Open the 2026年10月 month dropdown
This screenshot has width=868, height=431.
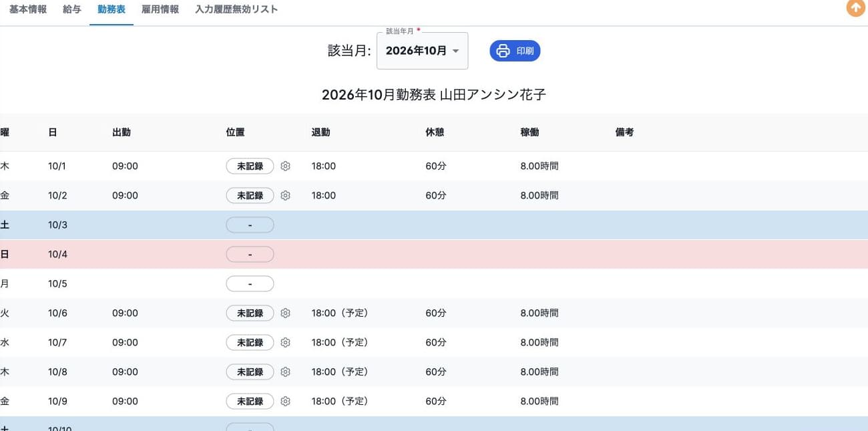[422, 51]
